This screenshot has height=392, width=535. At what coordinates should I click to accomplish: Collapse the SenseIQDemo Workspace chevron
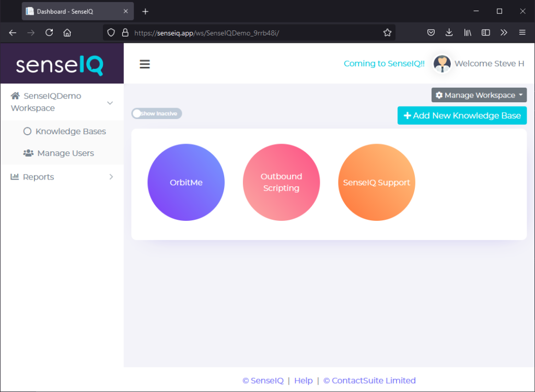(111, 102)
